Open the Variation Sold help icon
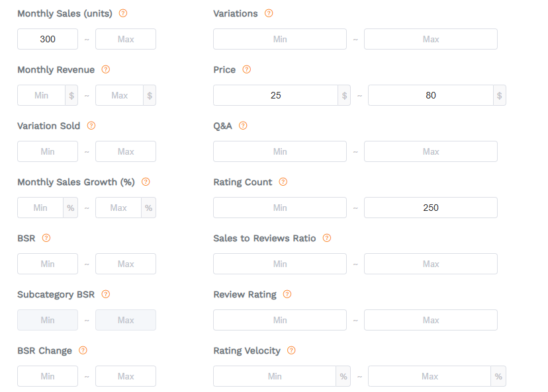This screenshot has height=392, width=548. 91,126
